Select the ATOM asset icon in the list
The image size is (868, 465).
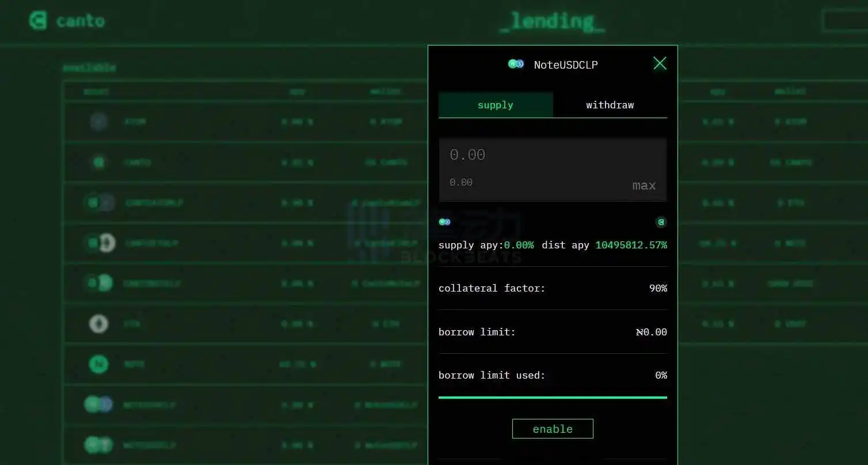99,122
